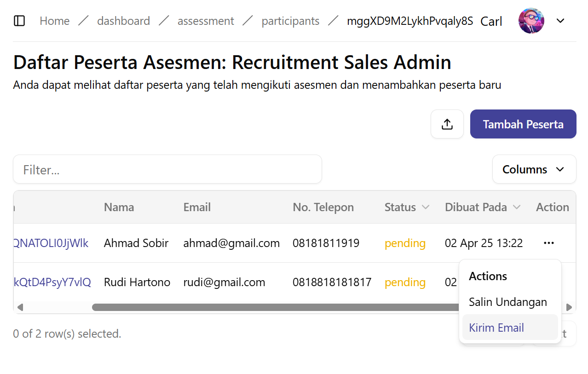Open the Columns dropdown

[534, 169]
